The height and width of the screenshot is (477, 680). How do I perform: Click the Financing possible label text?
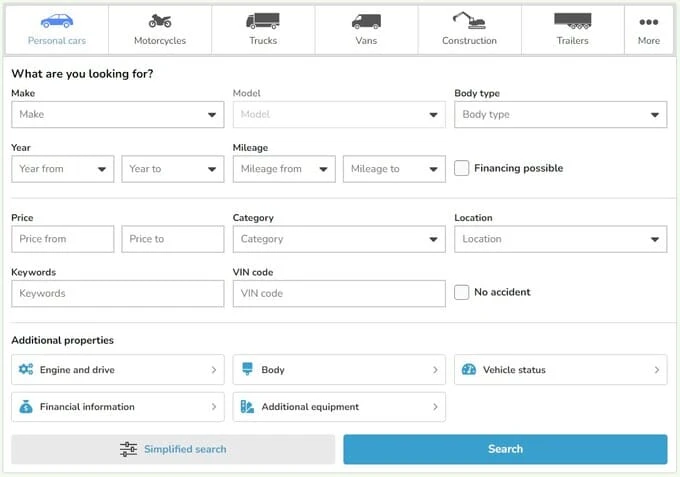(x=519, y=168)
